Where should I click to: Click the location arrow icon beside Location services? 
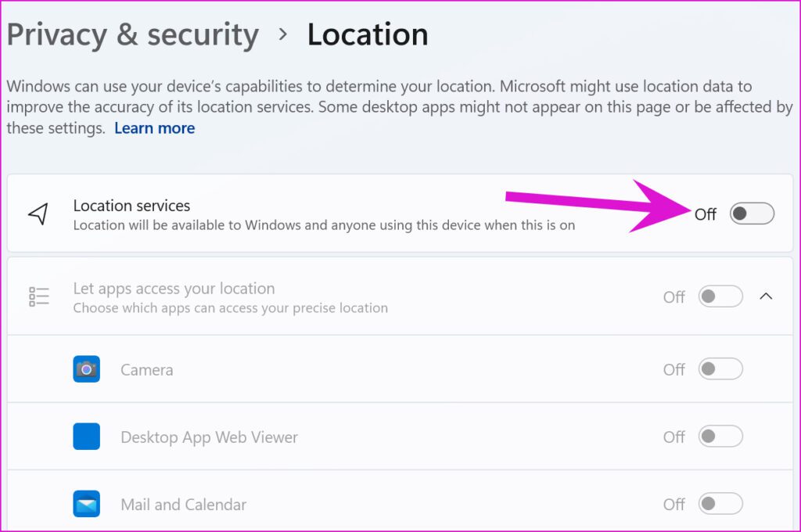[38, 213]
